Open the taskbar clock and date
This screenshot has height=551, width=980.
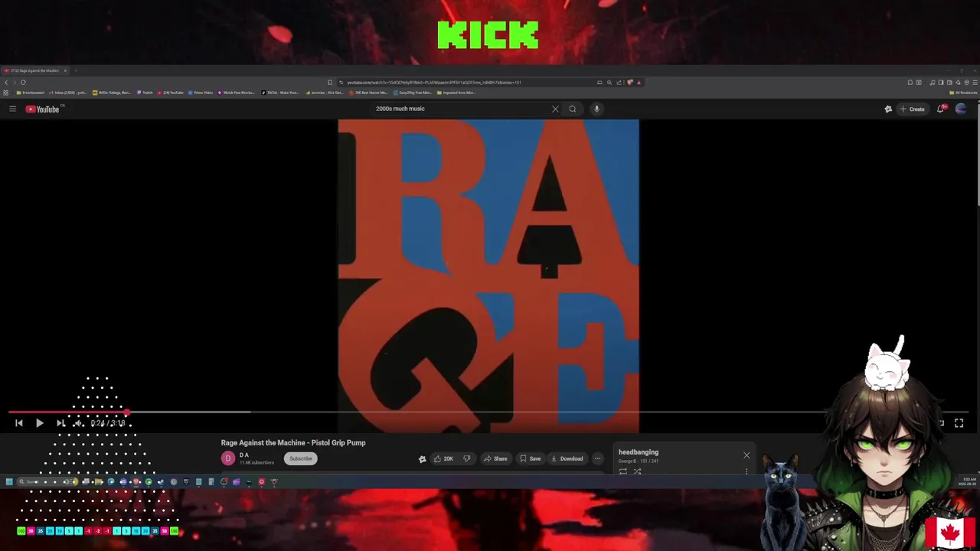point(967,482)
